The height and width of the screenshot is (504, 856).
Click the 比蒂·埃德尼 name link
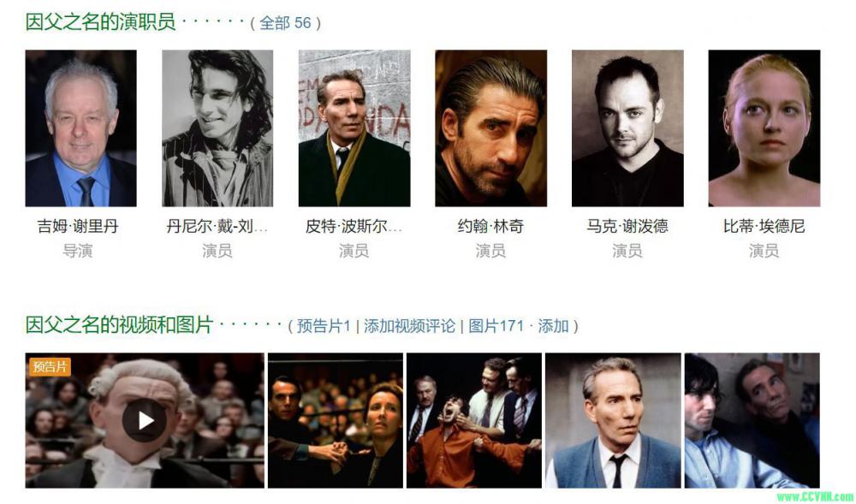point(764,226)
